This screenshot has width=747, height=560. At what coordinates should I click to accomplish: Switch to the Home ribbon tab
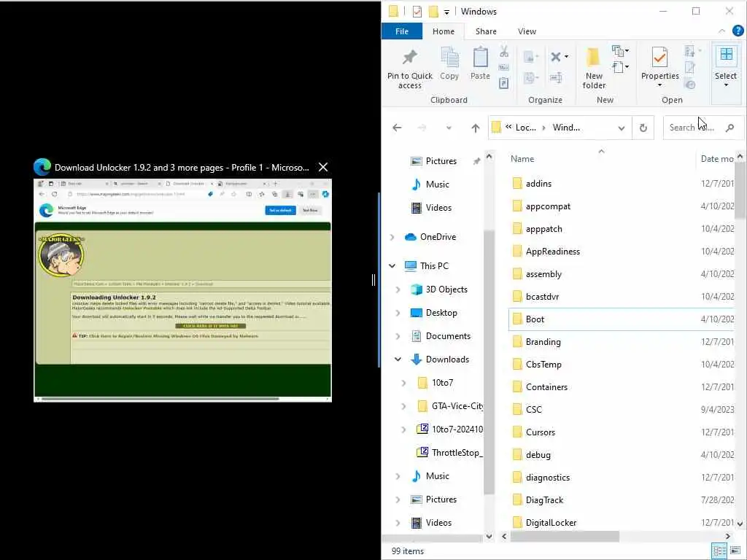pos(444,31)
